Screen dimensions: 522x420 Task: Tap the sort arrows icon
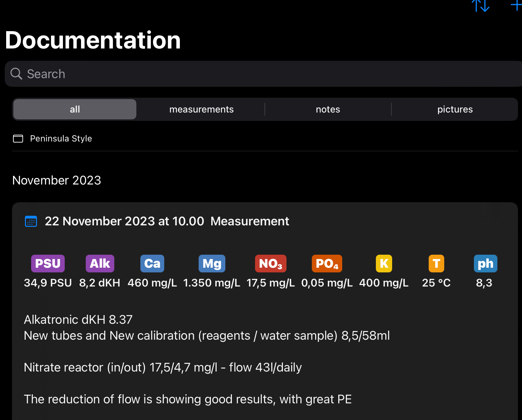point(480,5)
